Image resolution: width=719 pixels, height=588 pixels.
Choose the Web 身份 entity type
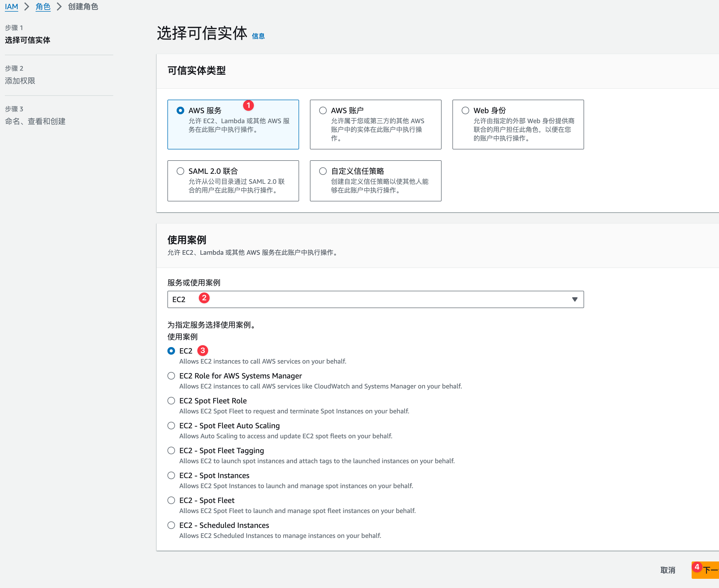pyautogui.click(x=465, y=110)
